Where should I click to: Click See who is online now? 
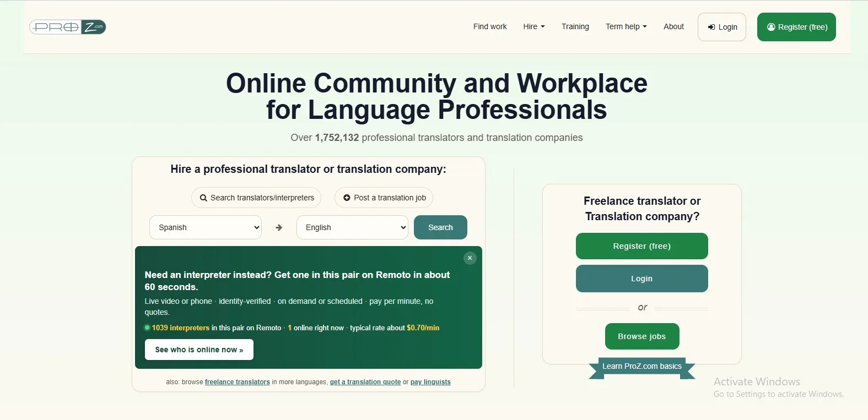199,350
